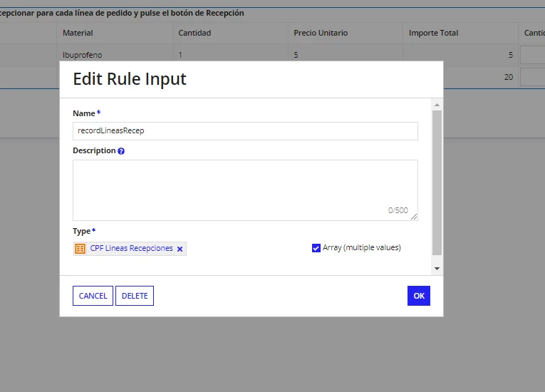This screenshot has height=392, width=545.
Task: Click the Edit Rule Input dialog title
Action: 130,79
